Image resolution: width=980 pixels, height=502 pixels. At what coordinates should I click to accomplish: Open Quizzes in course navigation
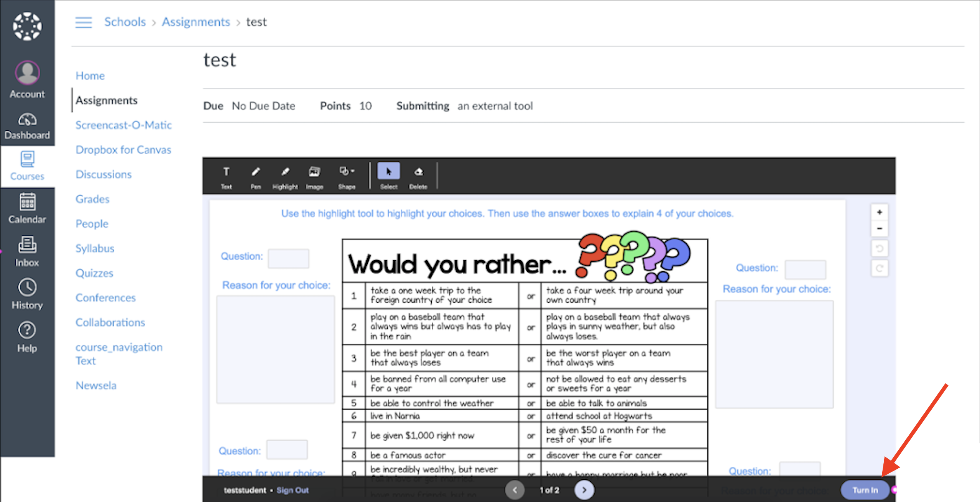point(94,273)
